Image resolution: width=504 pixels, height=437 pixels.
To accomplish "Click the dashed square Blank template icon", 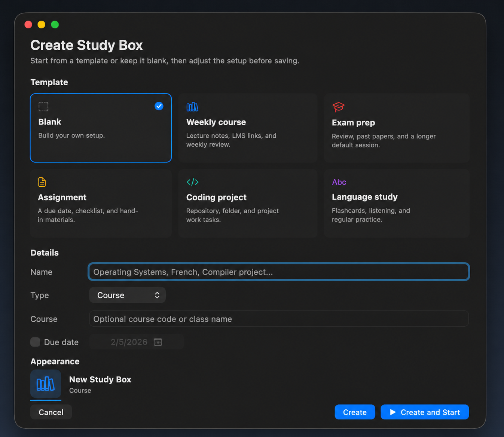I will click(x=43, y=107).
